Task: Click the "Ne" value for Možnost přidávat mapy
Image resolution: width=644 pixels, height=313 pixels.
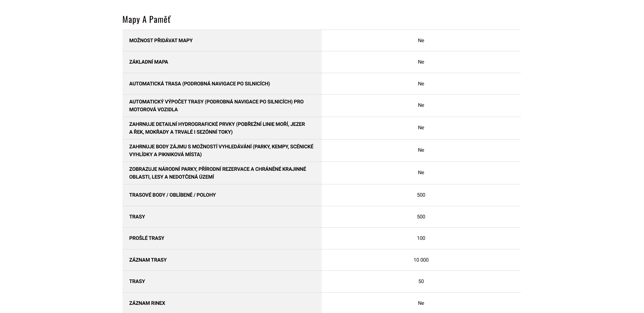Action: [x=421, y=40]
